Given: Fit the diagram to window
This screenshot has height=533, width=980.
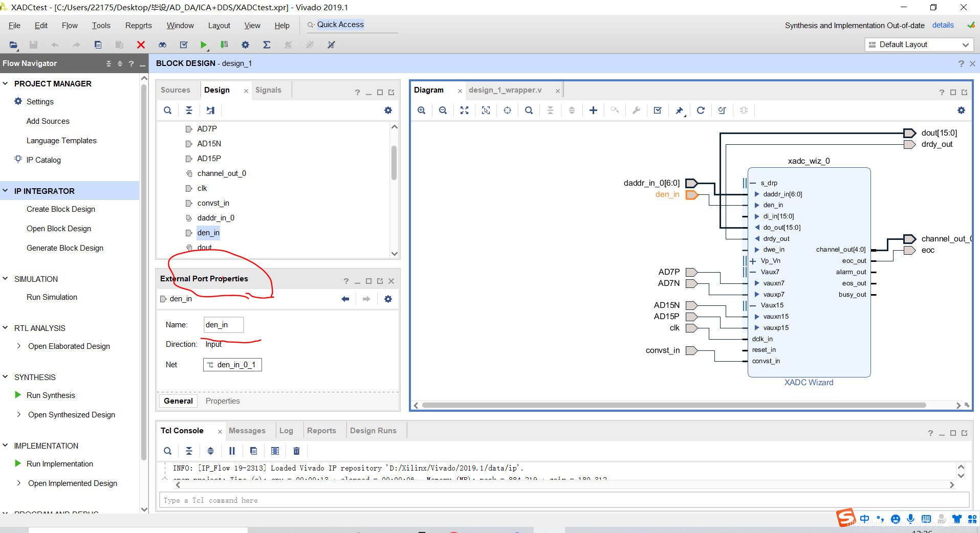Looking at the screenshot, I should [x=464, y=110].
